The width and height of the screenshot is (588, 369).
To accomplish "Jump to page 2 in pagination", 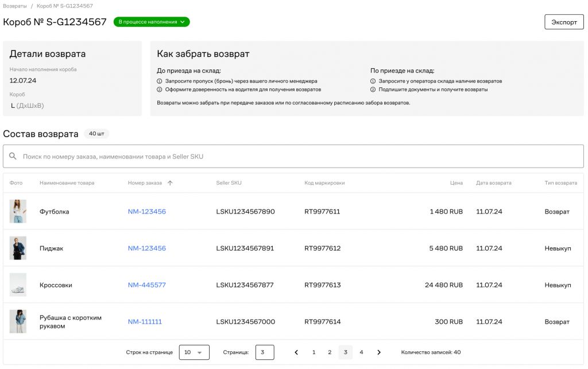I will click(x=330, y=352).
